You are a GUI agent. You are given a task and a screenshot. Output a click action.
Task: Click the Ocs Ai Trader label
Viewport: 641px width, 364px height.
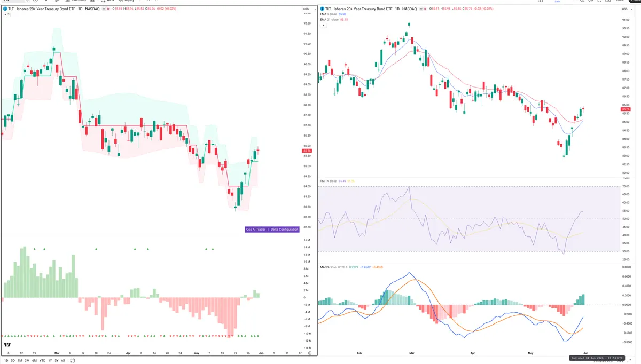coord(255,230)
